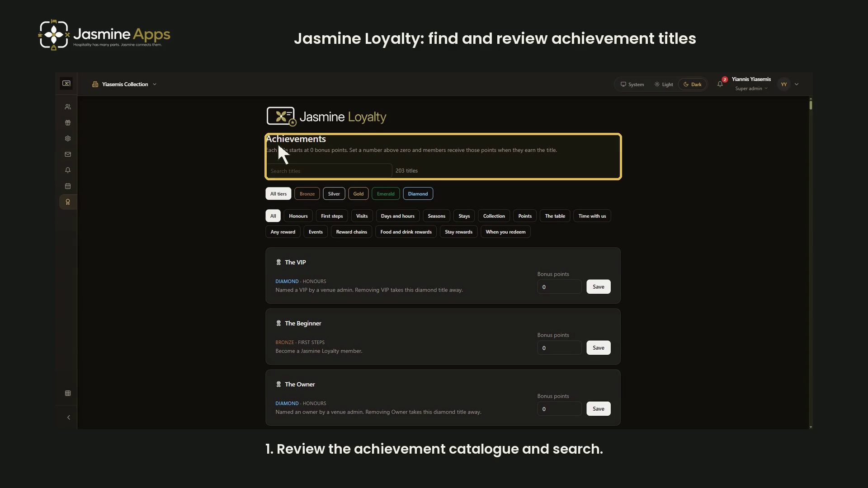Screen dimensions: 868x488
Task: Open the mail envelope sidebar icon
Action: click(x=68, y=155)
